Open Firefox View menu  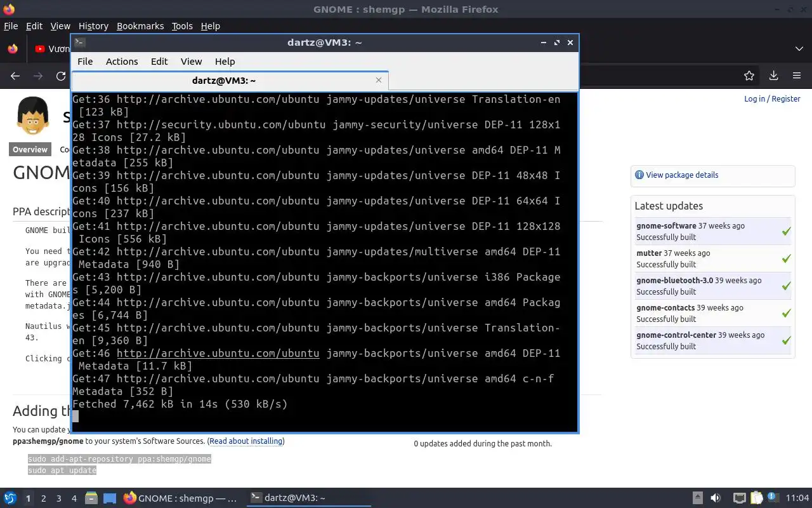click(60, 26)
